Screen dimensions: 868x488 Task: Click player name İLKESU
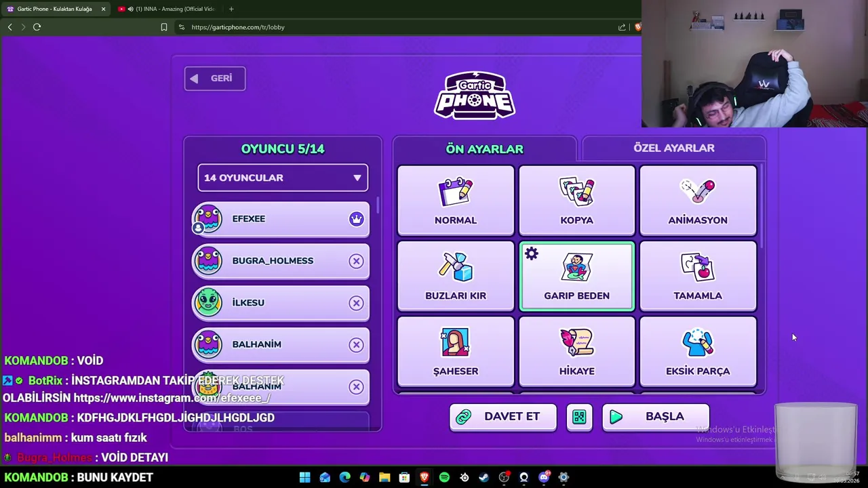[x=248, y=303]
